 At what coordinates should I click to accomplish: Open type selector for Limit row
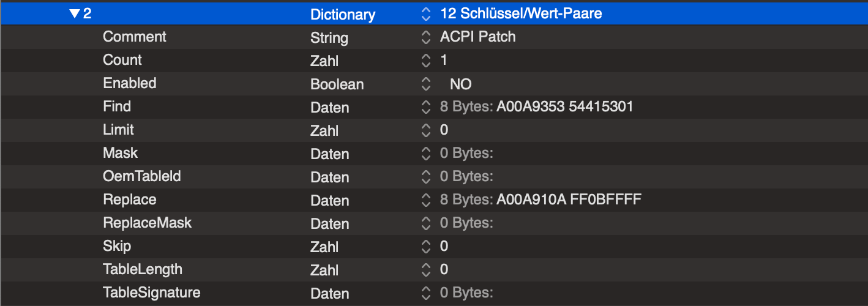426,130
